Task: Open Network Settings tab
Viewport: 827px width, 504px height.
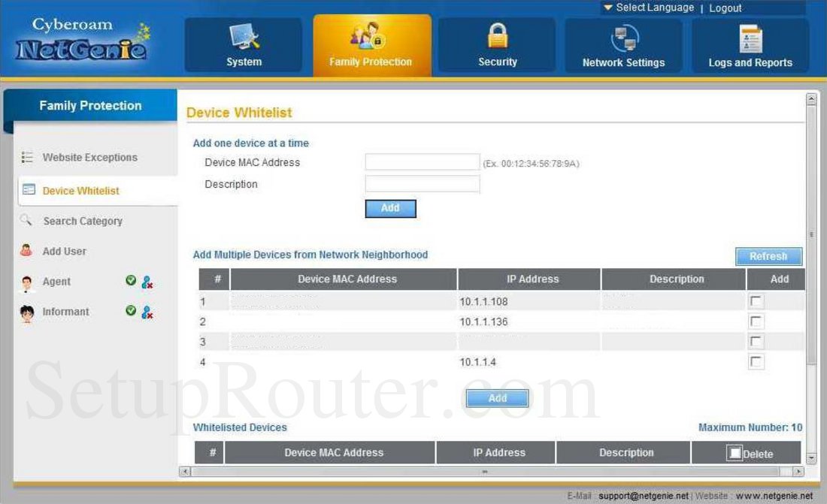Action: [x=623, y=47]
